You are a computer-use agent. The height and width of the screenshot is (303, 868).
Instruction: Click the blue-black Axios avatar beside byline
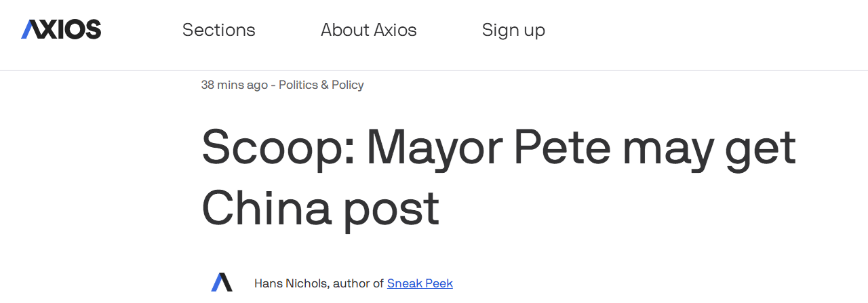222,283
